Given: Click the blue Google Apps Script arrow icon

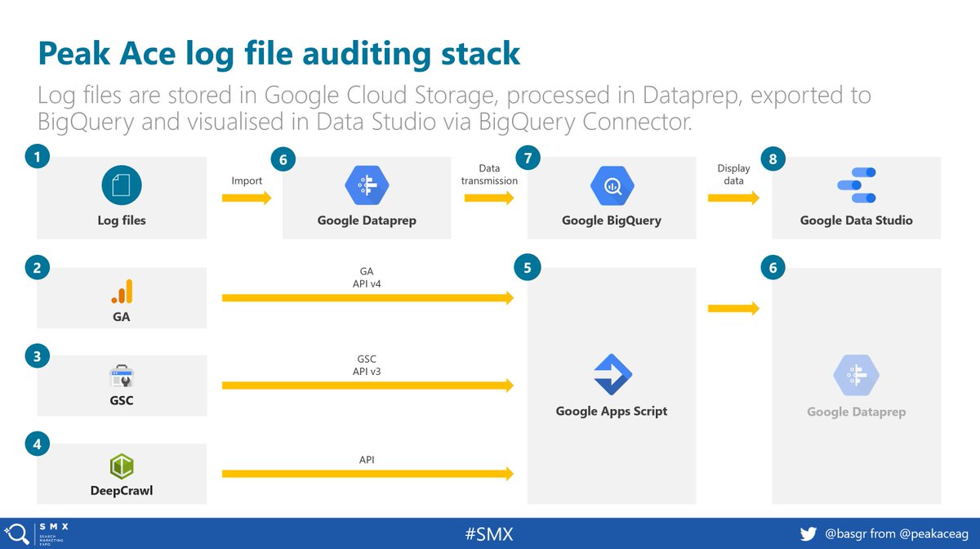Looking at the screenshot, I should coord(611,375).
